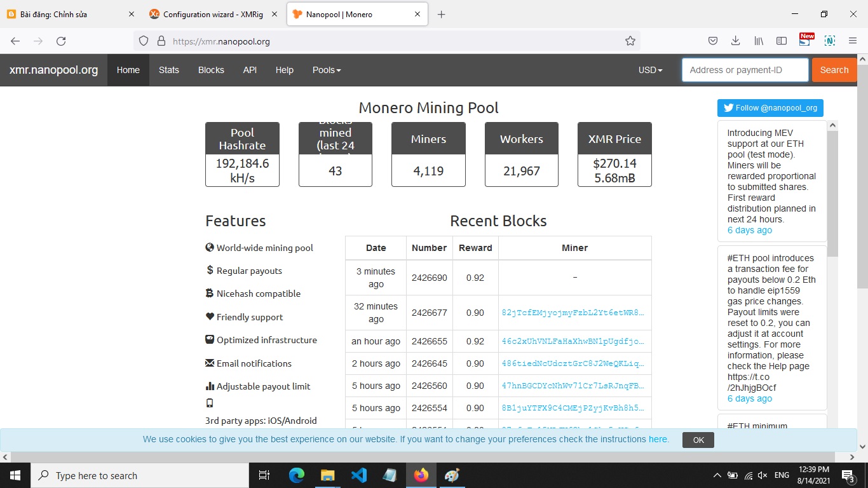Image resolution: width=868 pixels, height=488 pixels.
Task: Click Workers count 21,967
Action: 521,171
